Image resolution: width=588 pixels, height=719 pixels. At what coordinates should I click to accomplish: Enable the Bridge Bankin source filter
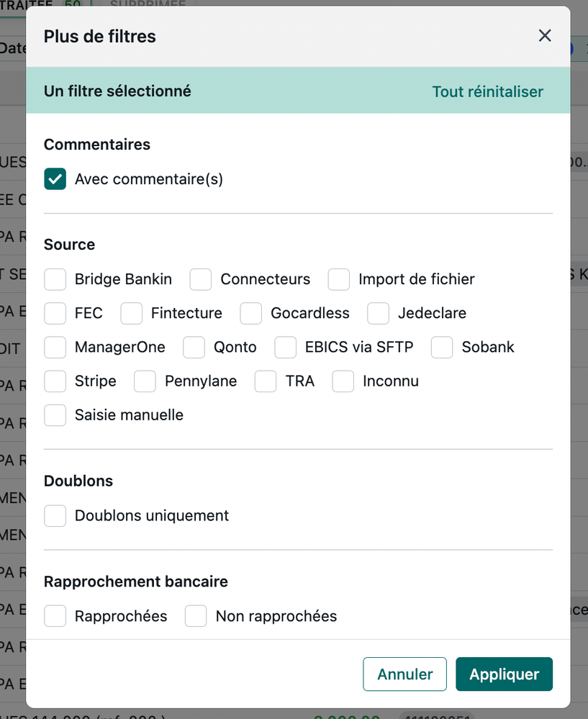(55, 279)
